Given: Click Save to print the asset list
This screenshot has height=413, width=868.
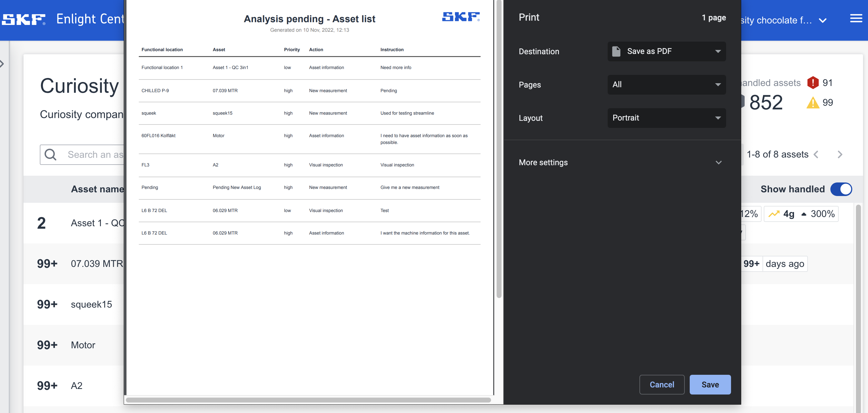Looking at the screenshot, I should (x=710, y=384).
